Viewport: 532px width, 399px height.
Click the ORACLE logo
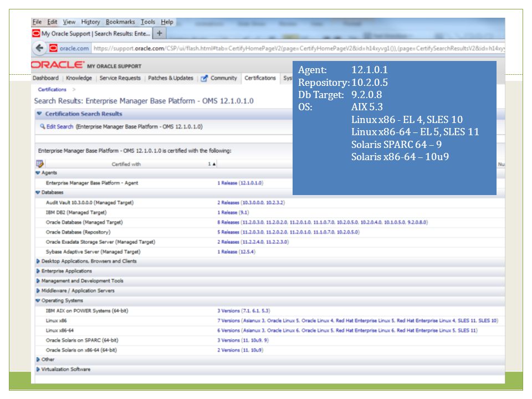point(58,65)
